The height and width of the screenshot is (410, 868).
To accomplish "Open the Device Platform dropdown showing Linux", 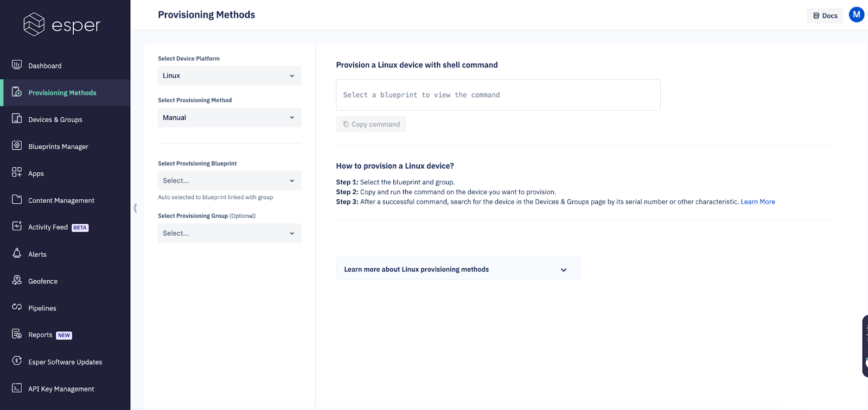I will (229, 75).
